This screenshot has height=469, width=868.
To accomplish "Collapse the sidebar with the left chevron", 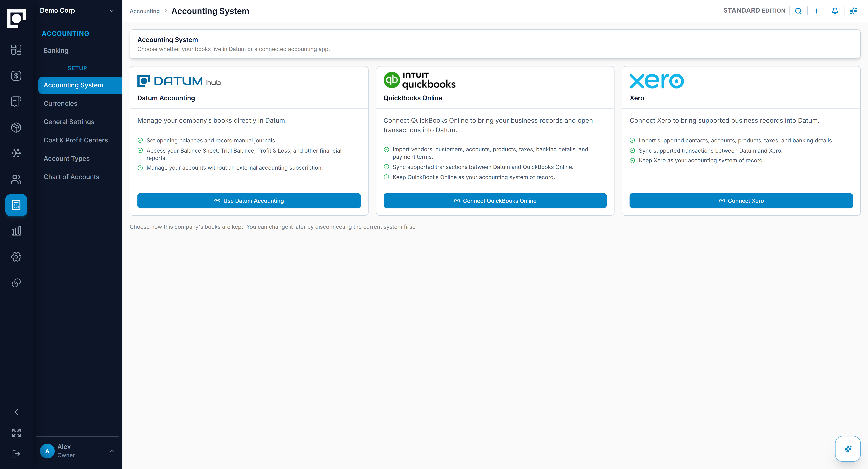I will pos(16,412).
